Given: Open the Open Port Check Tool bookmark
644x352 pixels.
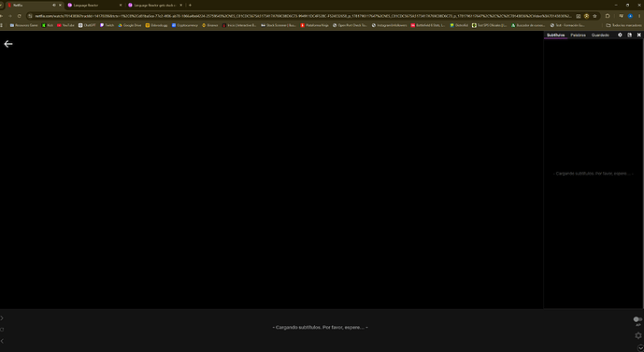Looking at the screenshot, I should (x=350, y=25).
